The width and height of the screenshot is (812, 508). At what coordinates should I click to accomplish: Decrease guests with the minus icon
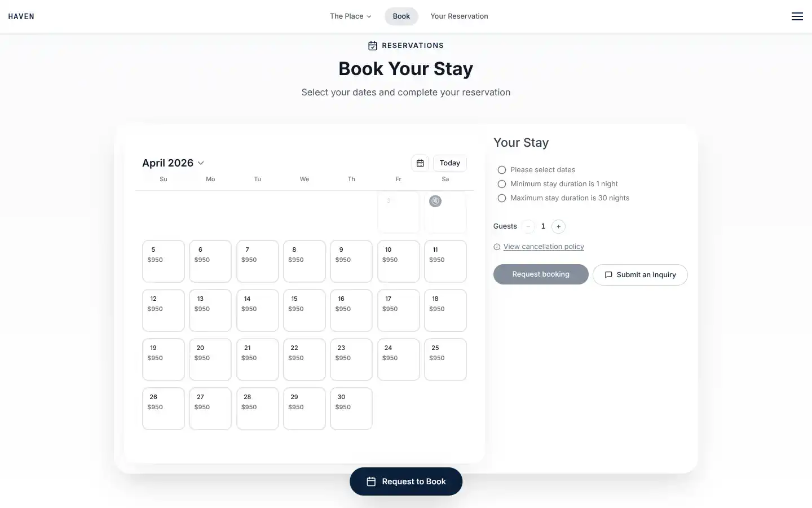[x=528, y=226]
